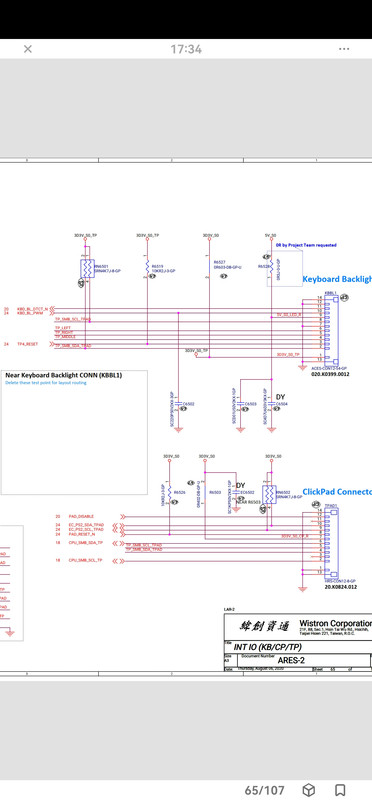
Task: Tap the C6502 capacitor label
Action: click(x=189, y=404)
